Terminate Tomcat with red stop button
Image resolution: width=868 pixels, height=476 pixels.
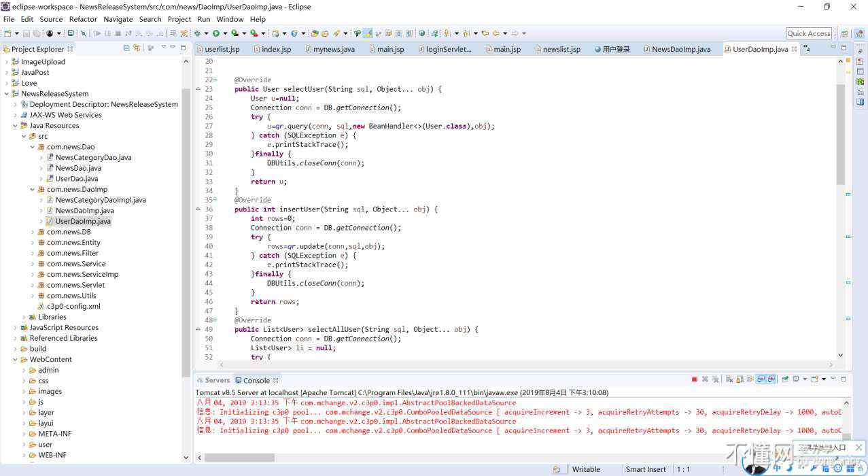[694, 379]
